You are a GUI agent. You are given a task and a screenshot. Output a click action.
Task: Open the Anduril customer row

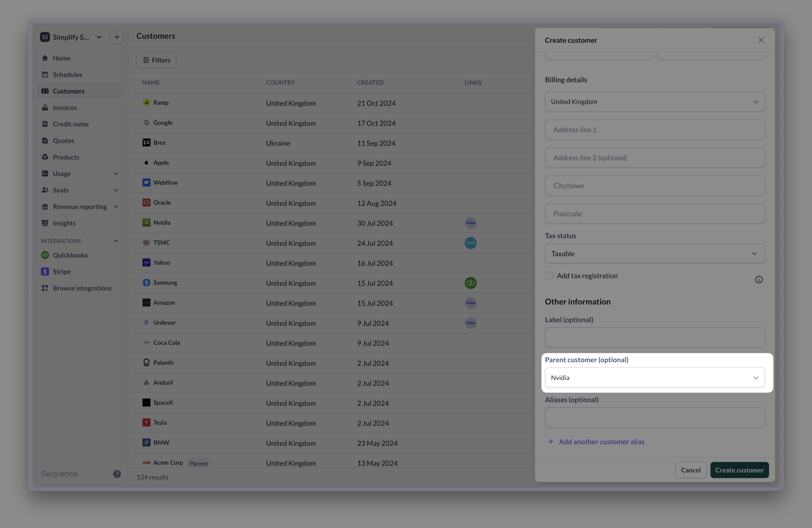tap(331, 383)
